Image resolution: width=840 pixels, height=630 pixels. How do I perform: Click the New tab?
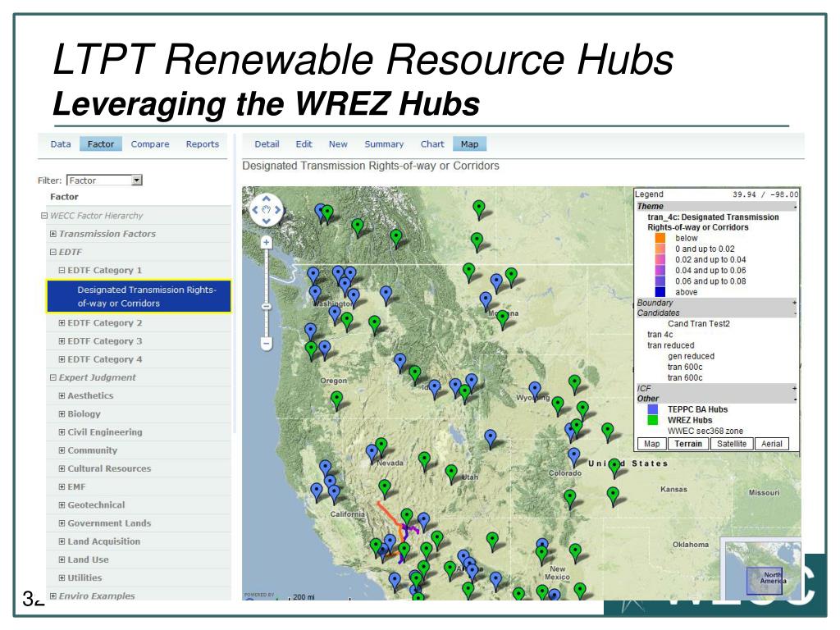[x=338, y=144]
